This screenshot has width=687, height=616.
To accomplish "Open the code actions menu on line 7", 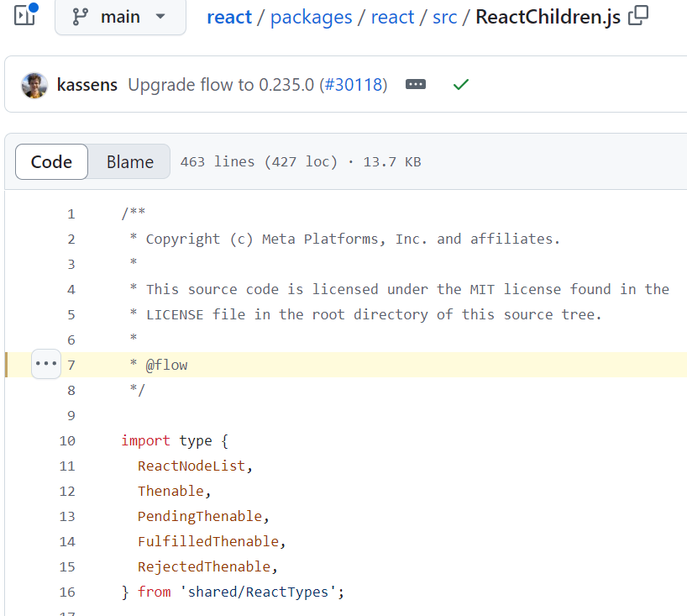I will [x=46, y=364].
